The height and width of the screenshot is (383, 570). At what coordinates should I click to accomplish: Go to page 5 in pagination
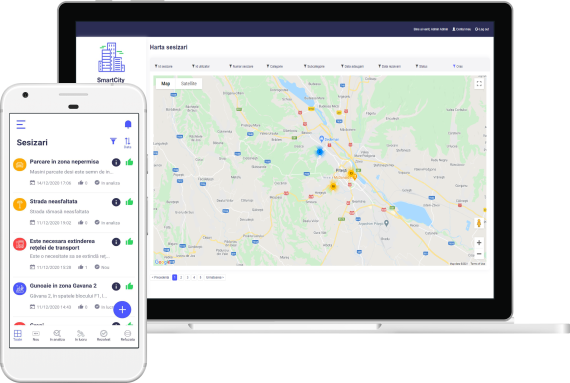pos(200,277)
